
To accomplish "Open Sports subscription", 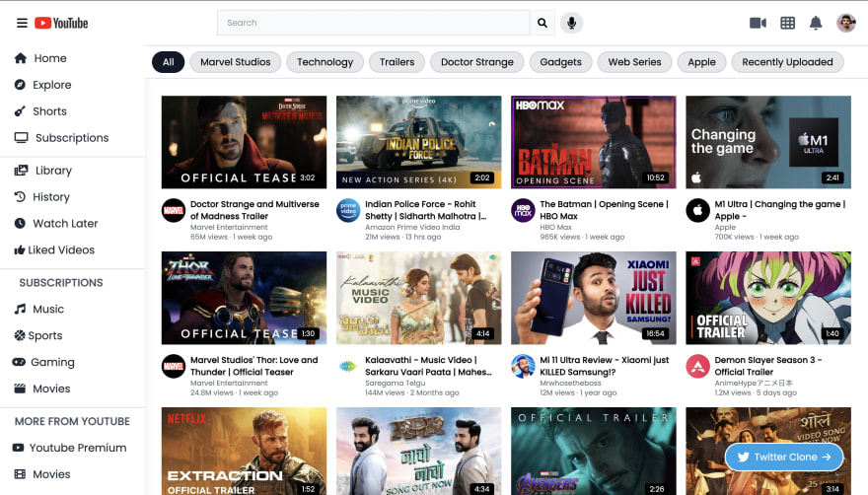I will (38, 335).
